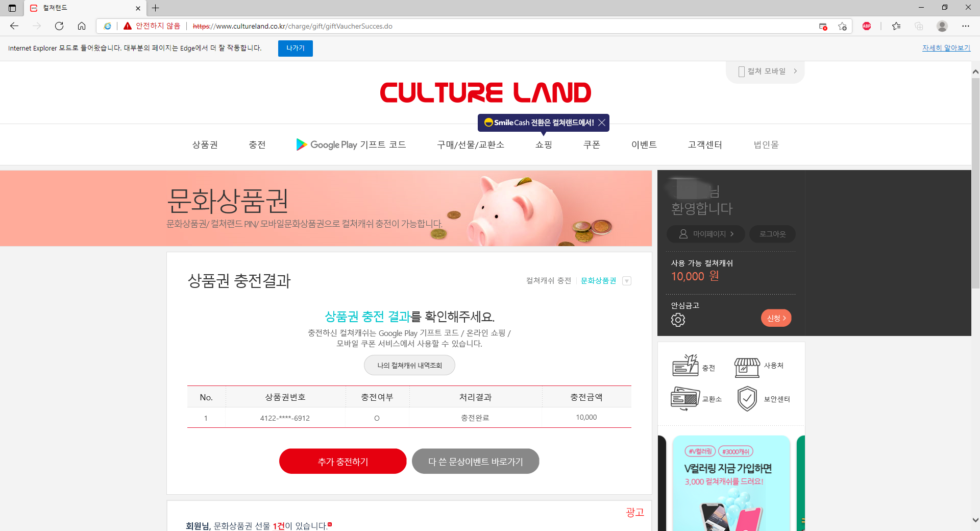Viewport: 980px width, 531px height.
Task: Open the 상품권 menu
Action: [x=205, y=145]
